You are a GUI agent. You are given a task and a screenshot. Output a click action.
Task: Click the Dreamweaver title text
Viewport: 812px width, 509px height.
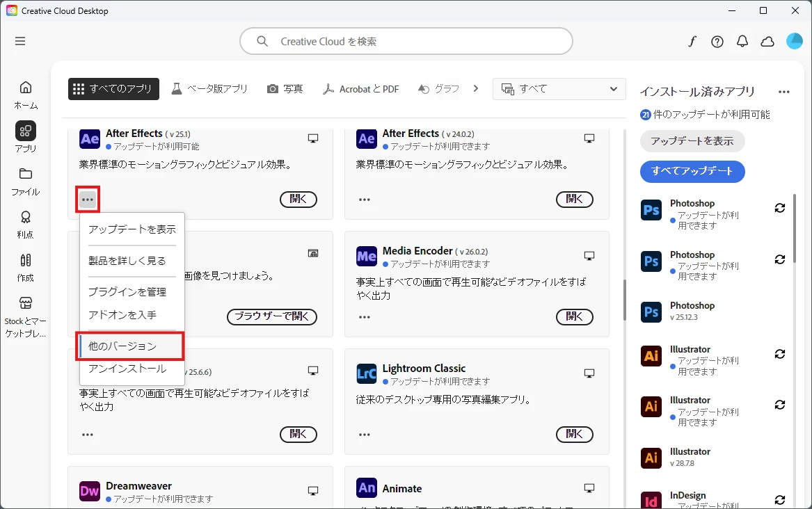(138, 486)
